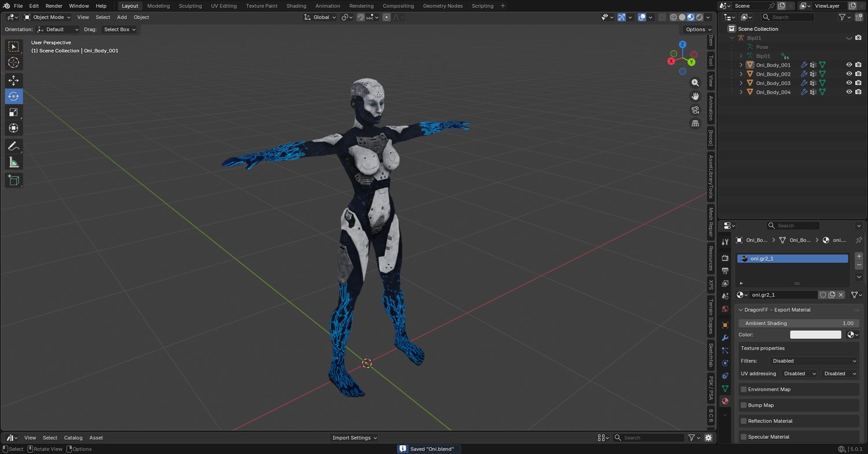Select the Add Cube tool
This screenshot has width=868, height=454.
tap(13, 180)
